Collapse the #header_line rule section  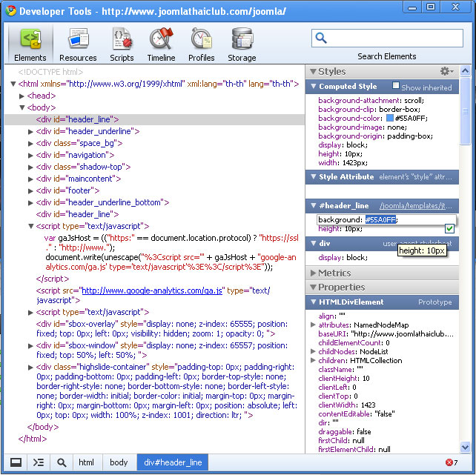coord(314,205)
